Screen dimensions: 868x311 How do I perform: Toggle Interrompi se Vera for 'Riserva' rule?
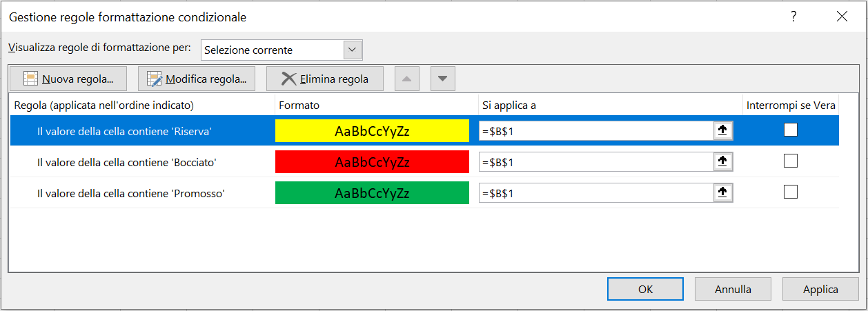pos(791,130)
